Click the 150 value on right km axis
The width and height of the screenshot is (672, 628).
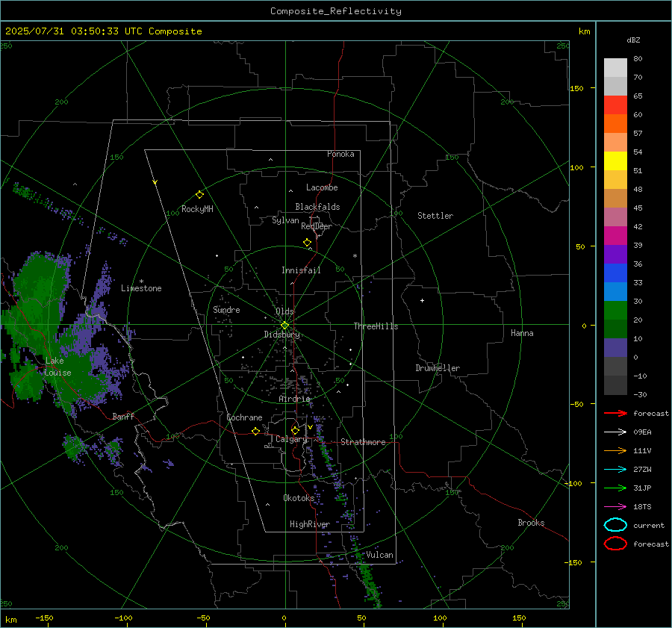[x=577, y=88]
